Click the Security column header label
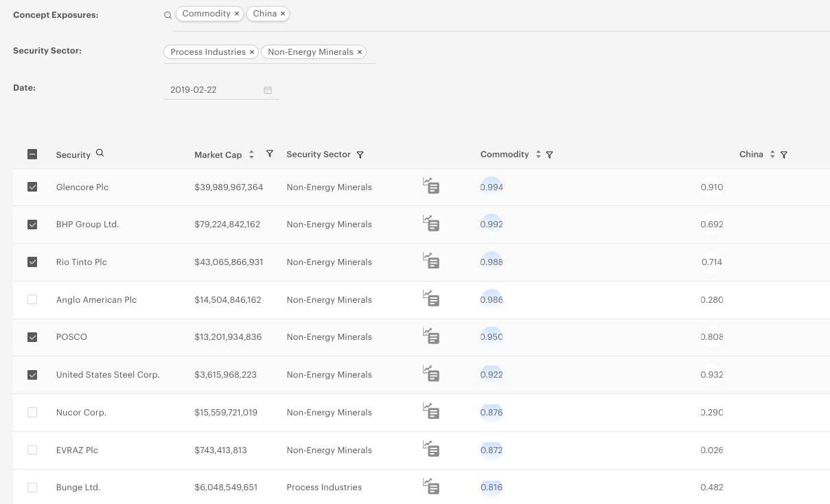Screen dimensions: 830x504 pyautogui.click(x=73, y=154)
